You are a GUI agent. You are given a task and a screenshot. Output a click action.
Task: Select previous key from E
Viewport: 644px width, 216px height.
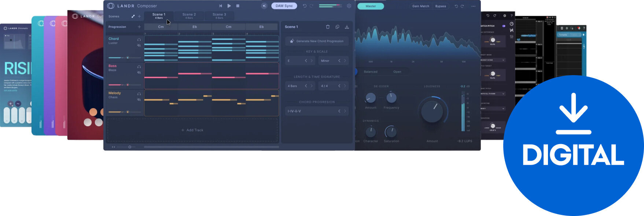[306, 61]
